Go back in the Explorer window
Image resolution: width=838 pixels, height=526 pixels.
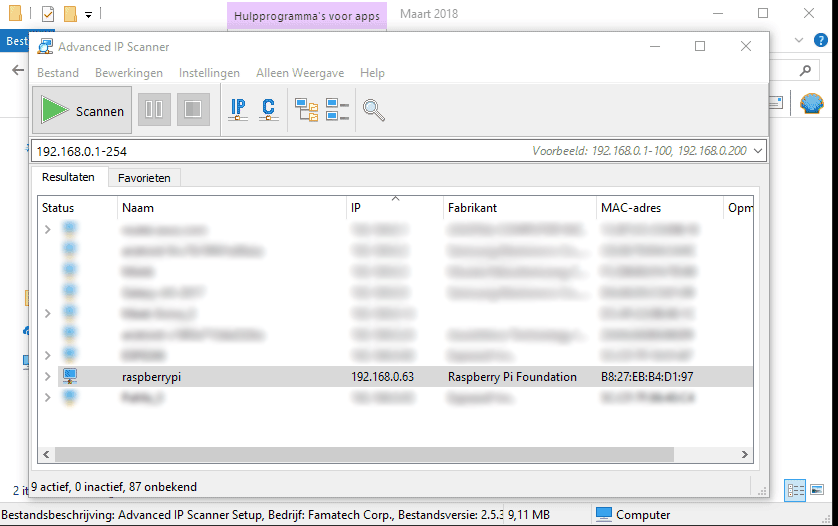click(x=18, y=70)
